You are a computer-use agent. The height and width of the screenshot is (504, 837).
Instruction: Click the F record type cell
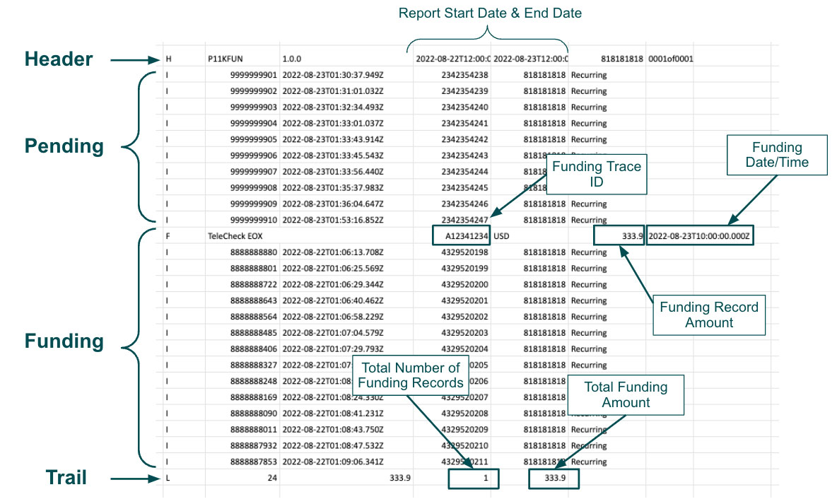pyautogui.click(x=168, y=236)
